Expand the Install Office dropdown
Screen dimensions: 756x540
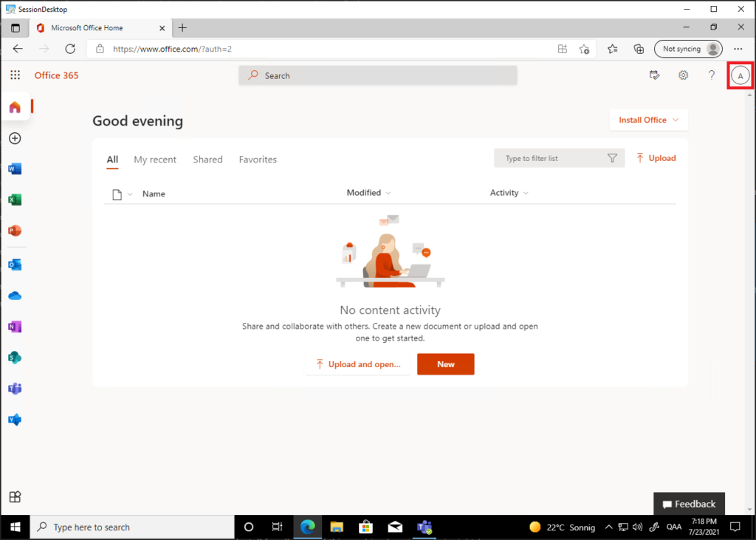(x=648, y=120)
